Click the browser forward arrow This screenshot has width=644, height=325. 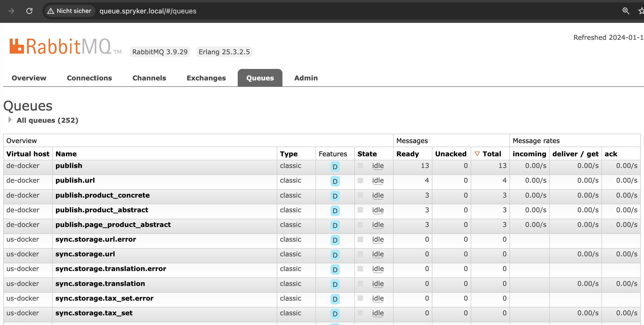pyautogui.click(x=11, y=11)
